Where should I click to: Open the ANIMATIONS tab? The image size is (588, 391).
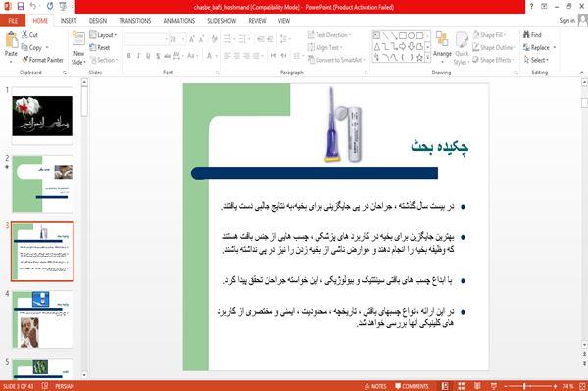179,21
